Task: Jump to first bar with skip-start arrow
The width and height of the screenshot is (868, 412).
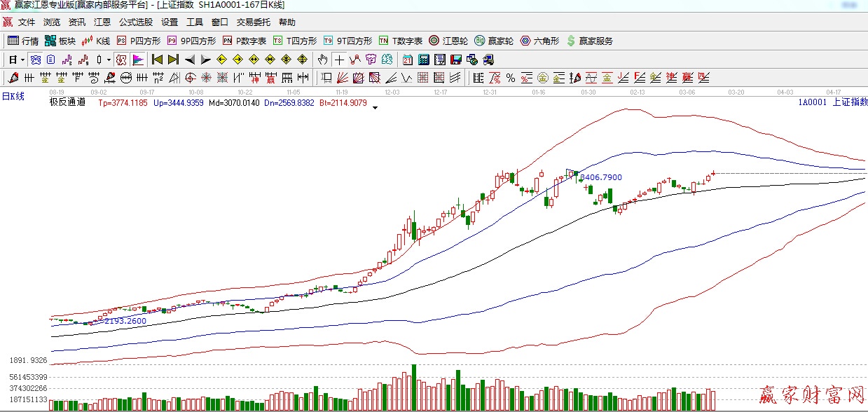Action: pos(158,60)
